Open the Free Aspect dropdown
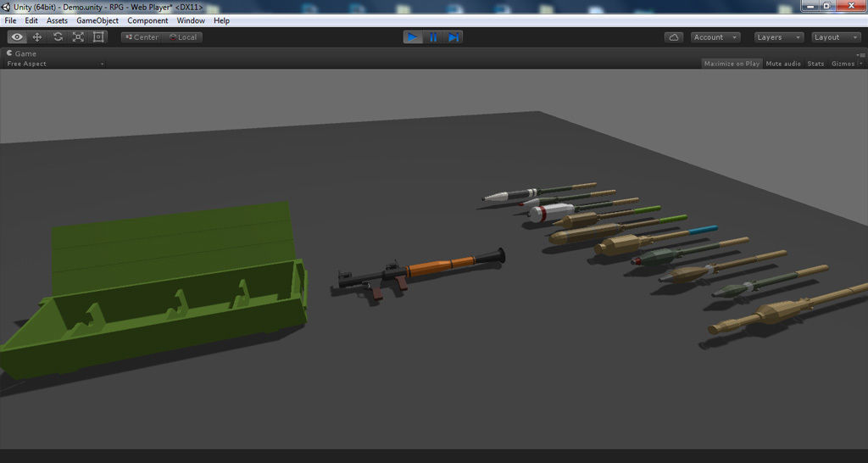Screen dimensions: 868x463 click(x=54, y=64)
